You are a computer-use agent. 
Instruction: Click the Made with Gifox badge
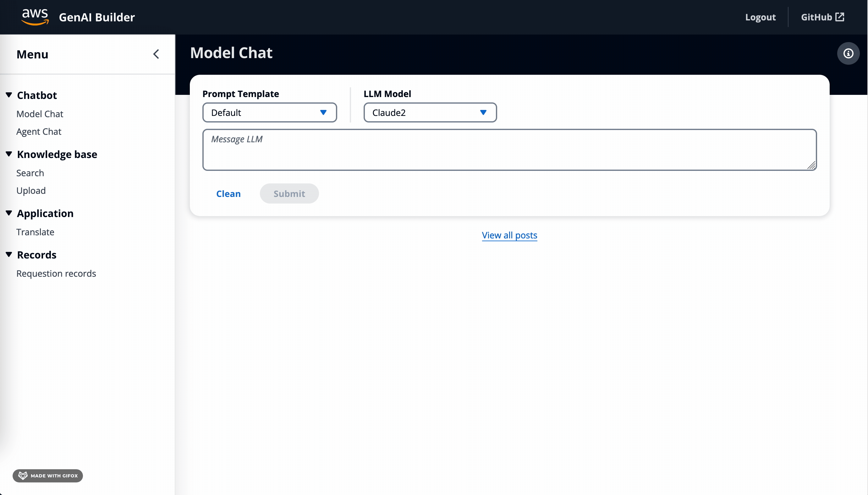click(48, 475)
